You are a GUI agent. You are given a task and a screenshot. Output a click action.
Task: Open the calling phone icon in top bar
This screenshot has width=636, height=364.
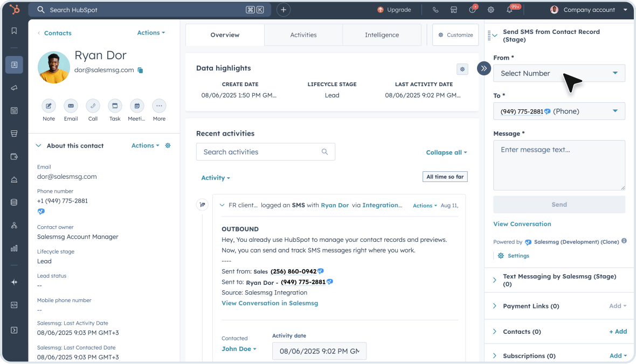point(435,10)
